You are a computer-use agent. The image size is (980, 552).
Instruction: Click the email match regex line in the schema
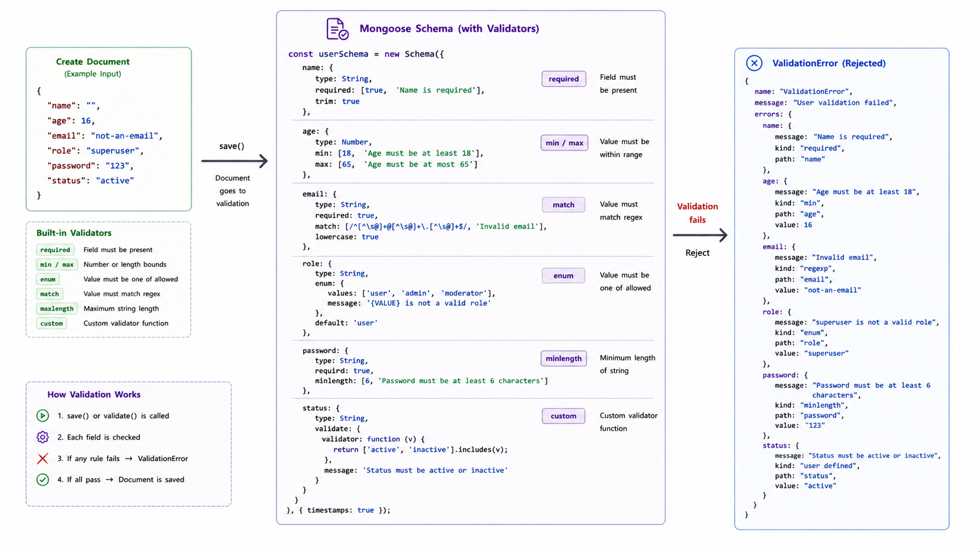pos(431,226)
